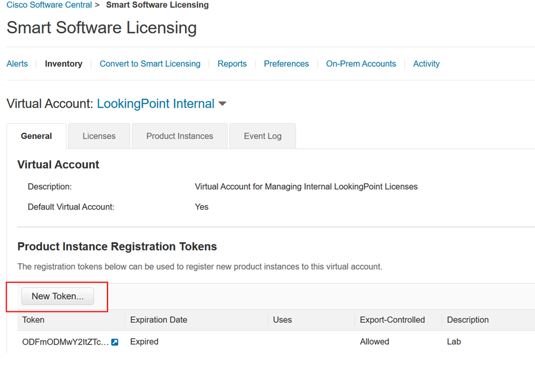Click the Allowed export-controlled cell
Viewport: 535px width, 365px height.
[374, 342]
